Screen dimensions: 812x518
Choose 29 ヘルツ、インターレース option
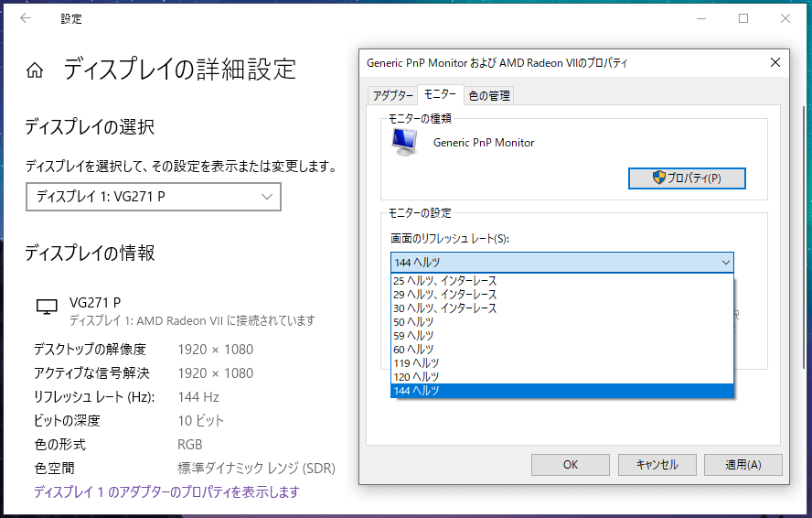(562, 295)
